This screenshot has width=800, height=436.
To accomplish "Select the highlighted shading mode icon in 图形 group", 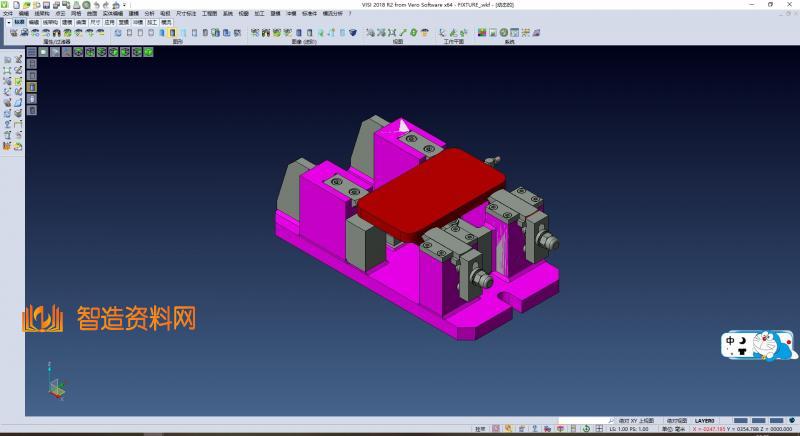I will coord(172,33).
